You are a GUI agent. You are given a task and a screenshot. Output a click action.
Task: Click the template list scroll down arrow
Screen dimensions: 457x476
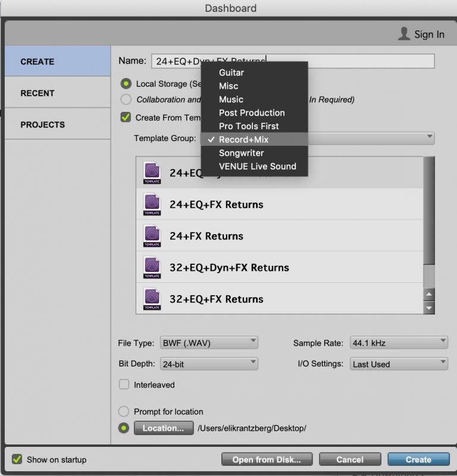[x=428, y=308]
